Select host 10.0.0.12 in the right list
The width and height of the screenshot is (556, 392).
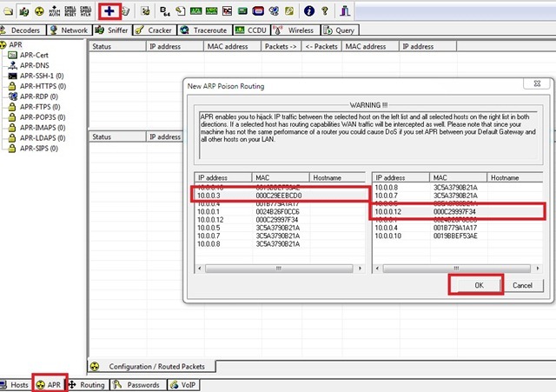pyautogui.click(x=458, y=212)
